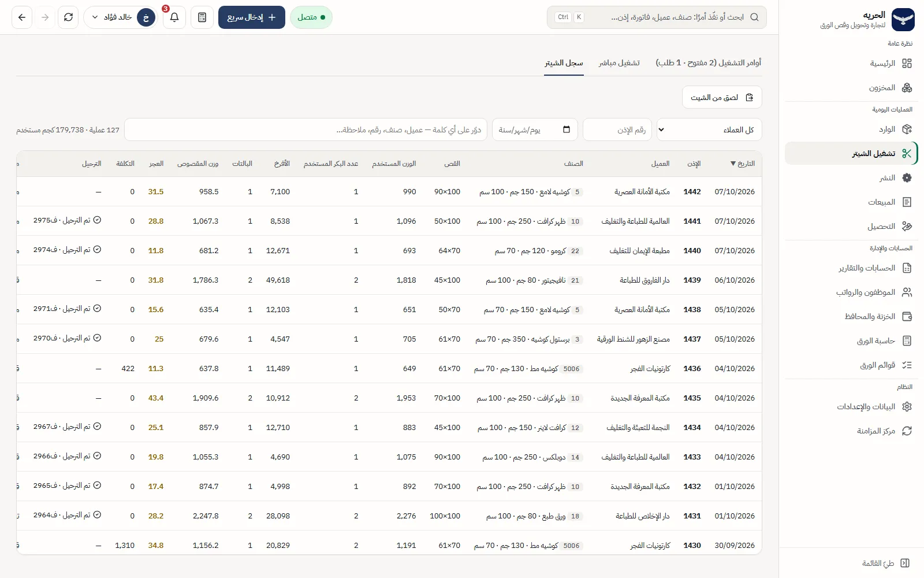The image size is (924, 578).
Task: Click order number 1442
Action: (x=692, y=192)
